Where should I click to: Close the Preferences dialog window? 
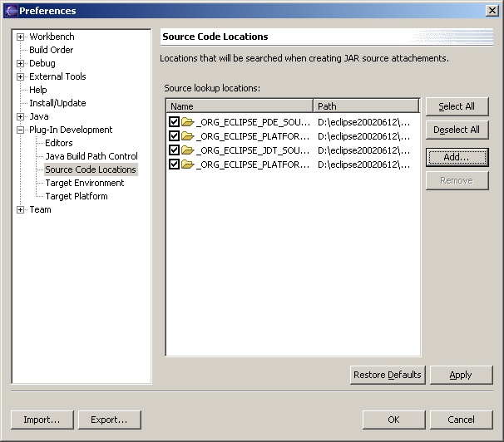[492, 11]
